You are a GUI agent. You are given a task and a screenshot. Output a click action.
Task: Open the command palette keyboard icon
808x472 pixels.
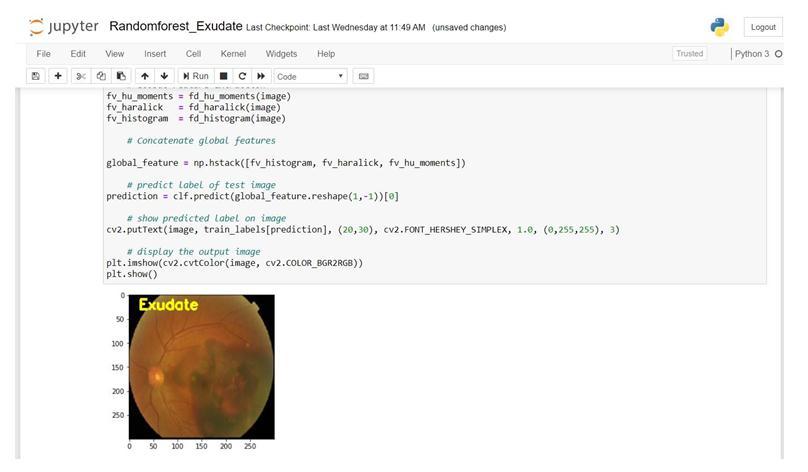pyautogui.click(x=363, y=76)
